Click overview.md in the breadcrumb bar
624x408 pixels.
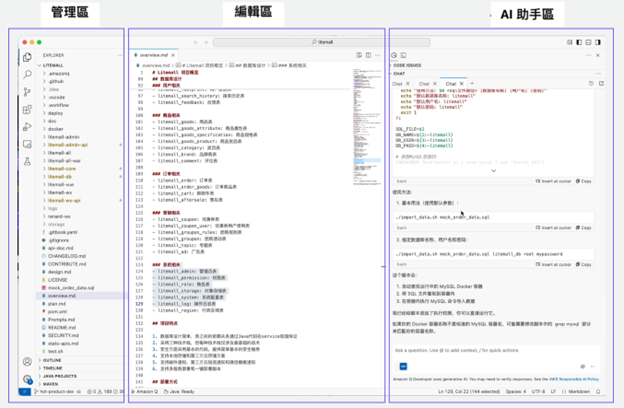[x=155, y=65]
